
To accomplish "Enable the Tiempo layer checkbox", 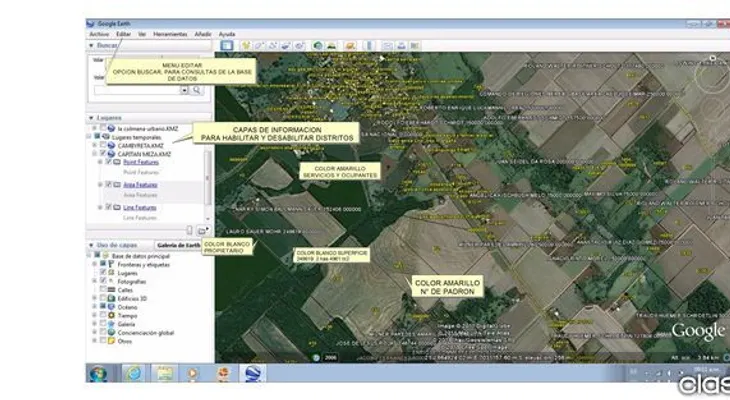I will pos(103,315).
